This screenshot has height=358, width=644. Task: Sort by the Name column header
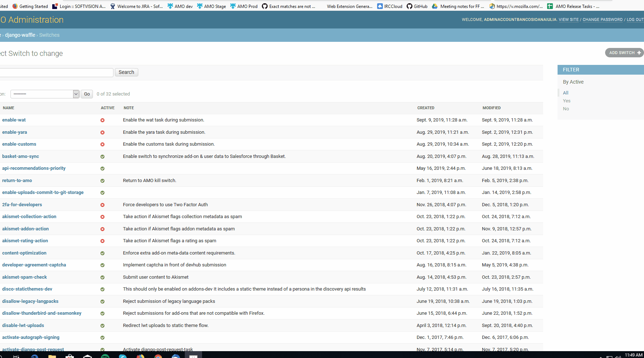pos(9,108)
